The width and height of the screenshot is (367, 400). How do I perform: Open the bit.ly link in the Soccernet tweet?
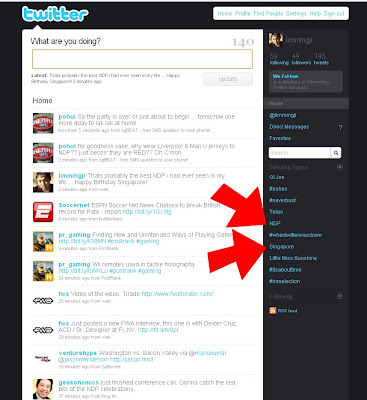pos(147,212)
